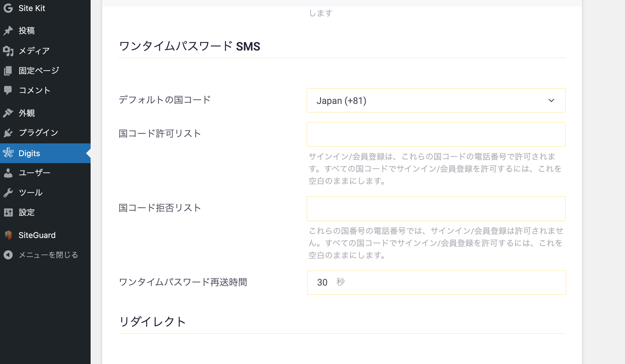Click the ワンタイムパスワード再送時間 field showing 30
This screenshot has width=625, height=364.
pos(437,283)
